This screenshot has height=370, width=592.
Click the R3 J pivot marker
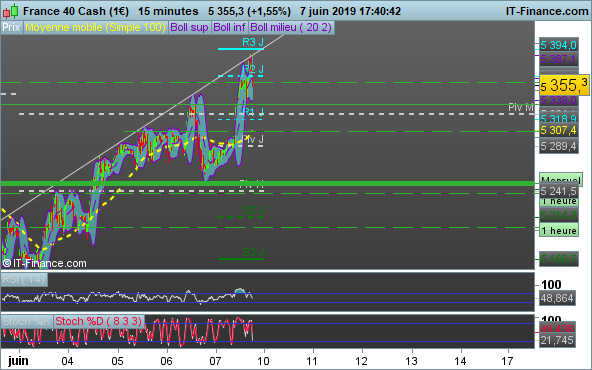pyautogui.click(x=253, y=42)
